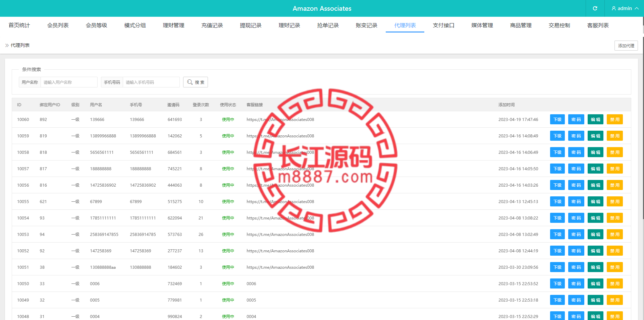Switch to the 理财记录 tab
This screenshot has height=320, width=644.
[x=289, y=25]
